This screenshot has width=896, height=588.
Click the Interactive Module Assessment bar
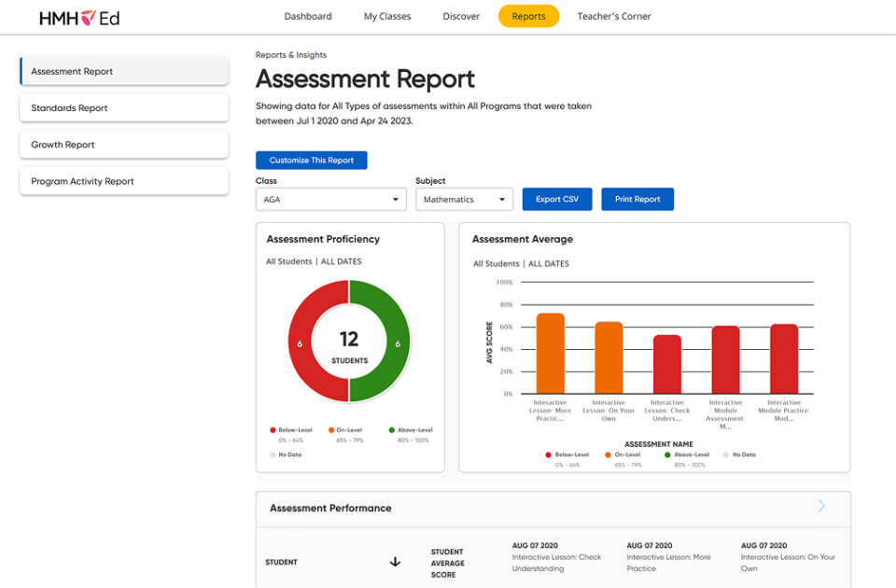point(726,359)
